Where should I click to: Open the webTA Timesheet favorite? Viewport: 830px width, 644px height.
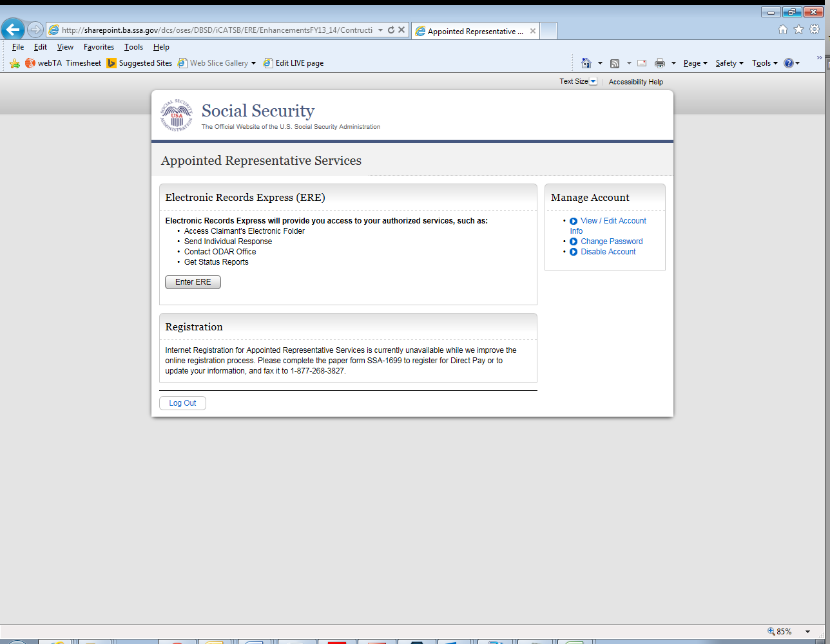coord(63,63)
